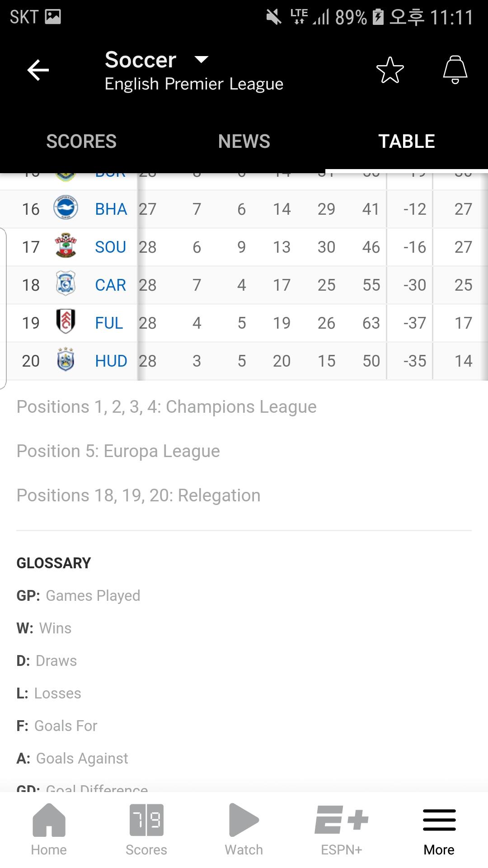The height and width of the screenshot is (868, 488).
Task: Open the HUD team link
Action: click(111, 361)
